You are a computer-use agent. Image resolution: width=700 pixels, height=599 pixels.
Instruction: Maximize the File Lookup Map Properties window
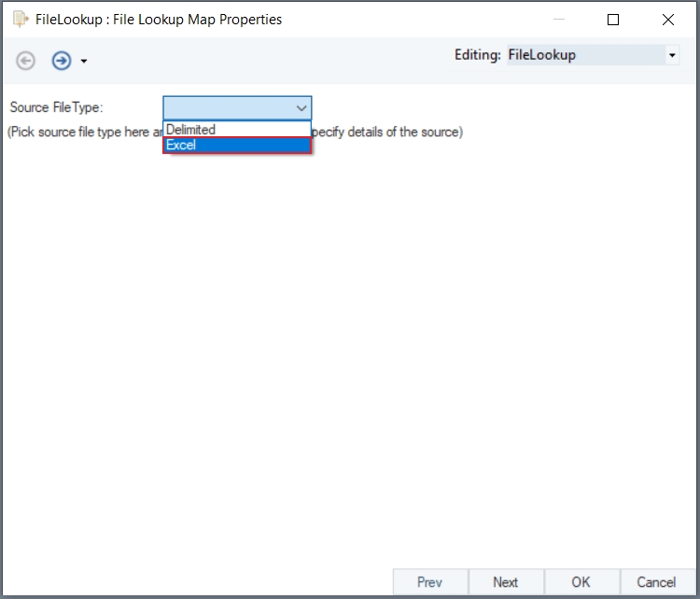[613, 20]
